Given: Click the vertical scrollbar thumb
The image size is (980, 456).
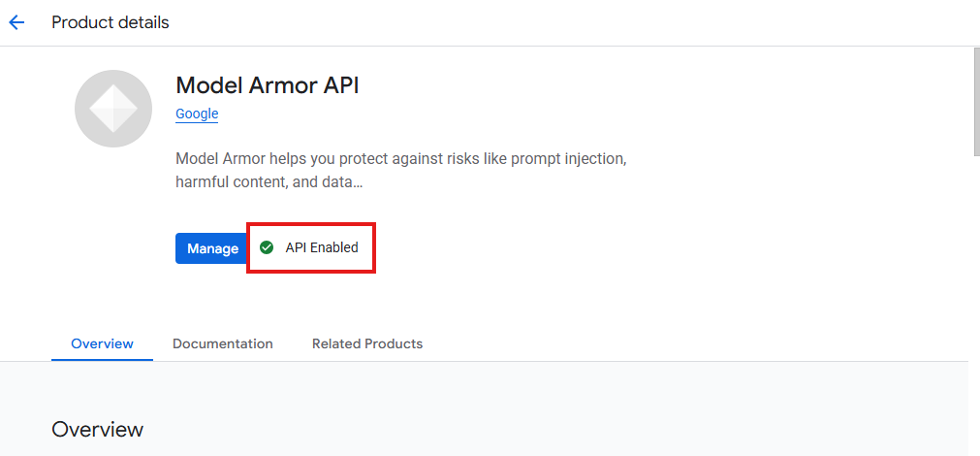Looking at the screenshot, I should (x=977, y=101).
